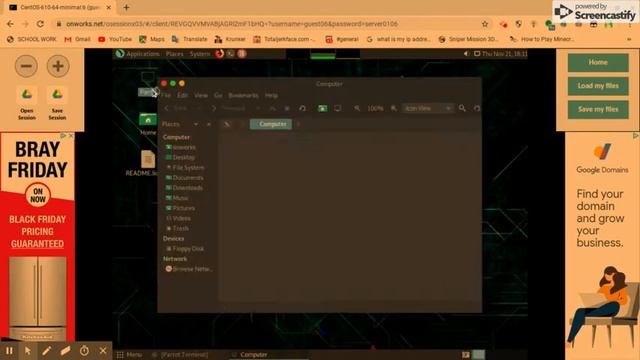Close the Screencastify drawing toolbar
The width and height of the screenshot is (640, 360).
(103, 351)
